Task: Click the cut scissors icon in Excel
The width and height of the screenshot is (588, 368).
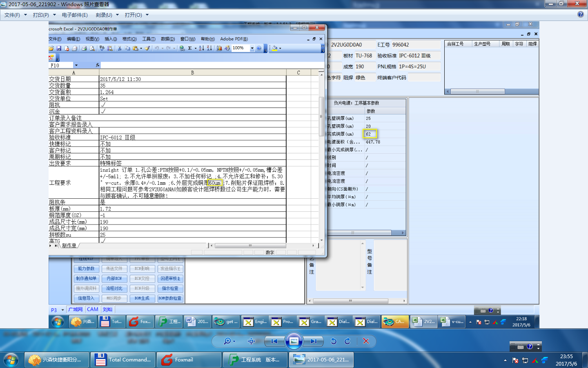Action: coord(120,48)
